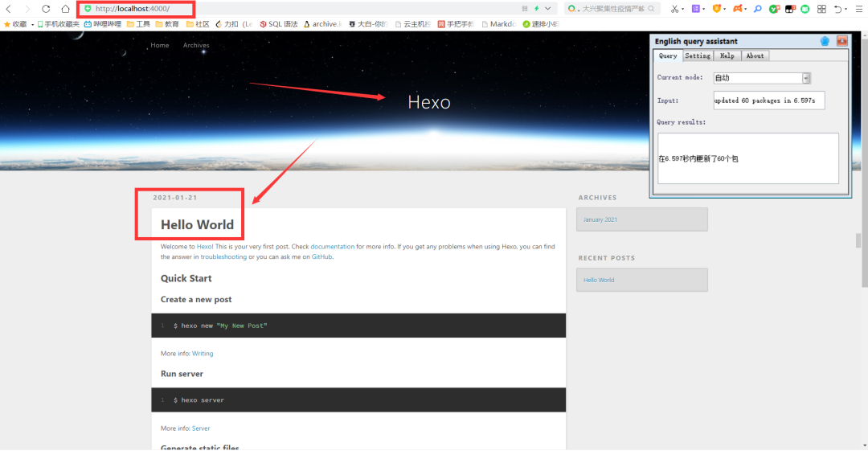Click the 2021-01-21 post date

[x=175, y=198]
